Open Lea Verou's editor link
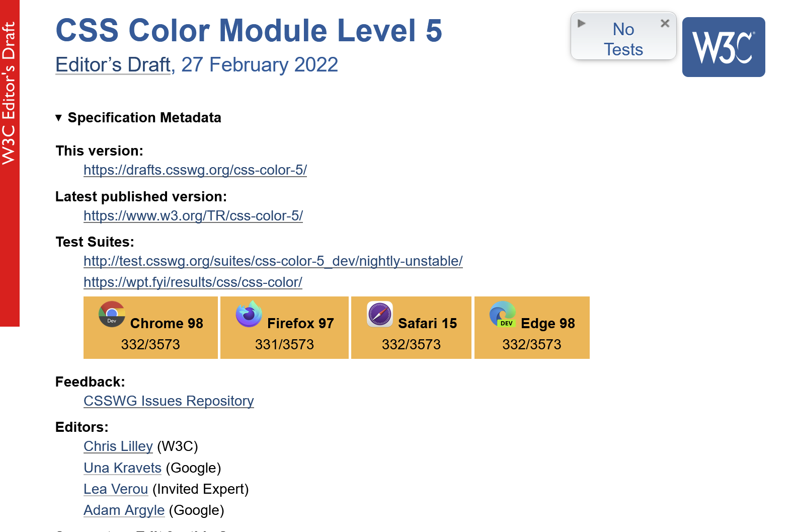Screen dimensions: 796x532 (116, 489)
